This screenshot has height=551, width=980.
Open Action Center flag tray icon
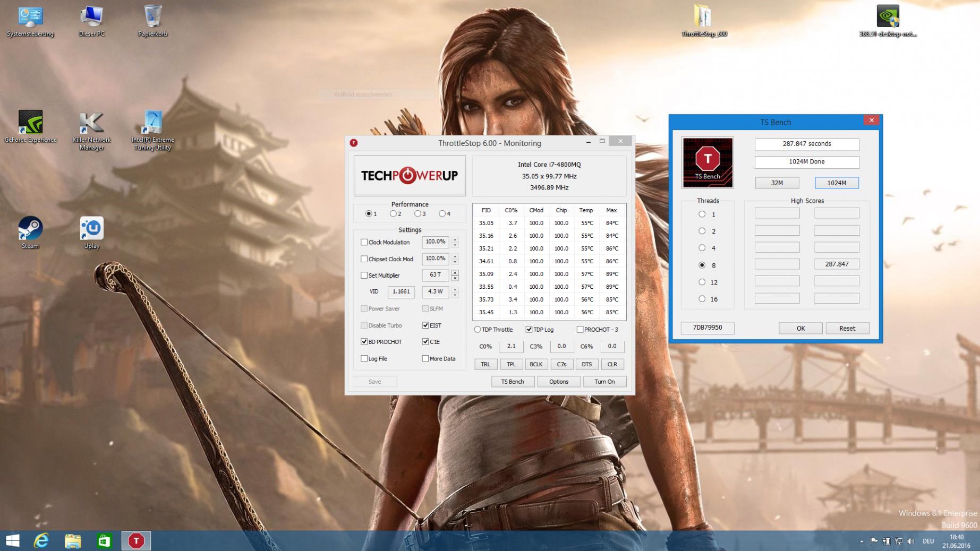(x=874, y=541)
